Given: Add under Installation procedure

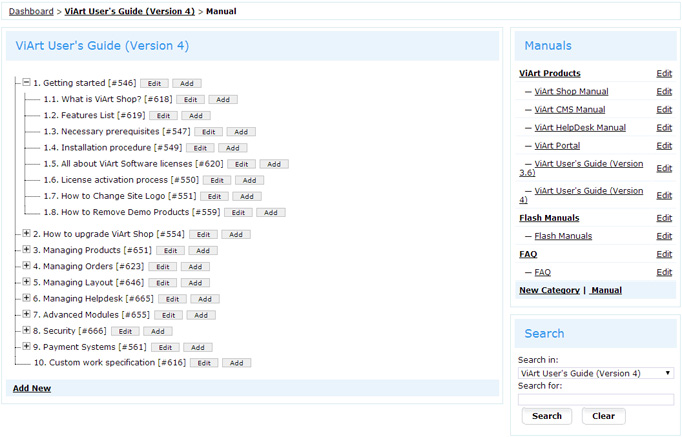Looking at the screenshot, I should 233,148.
